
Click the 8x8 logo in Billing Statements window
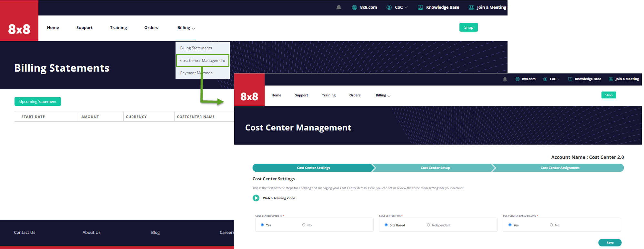(19, 21)
